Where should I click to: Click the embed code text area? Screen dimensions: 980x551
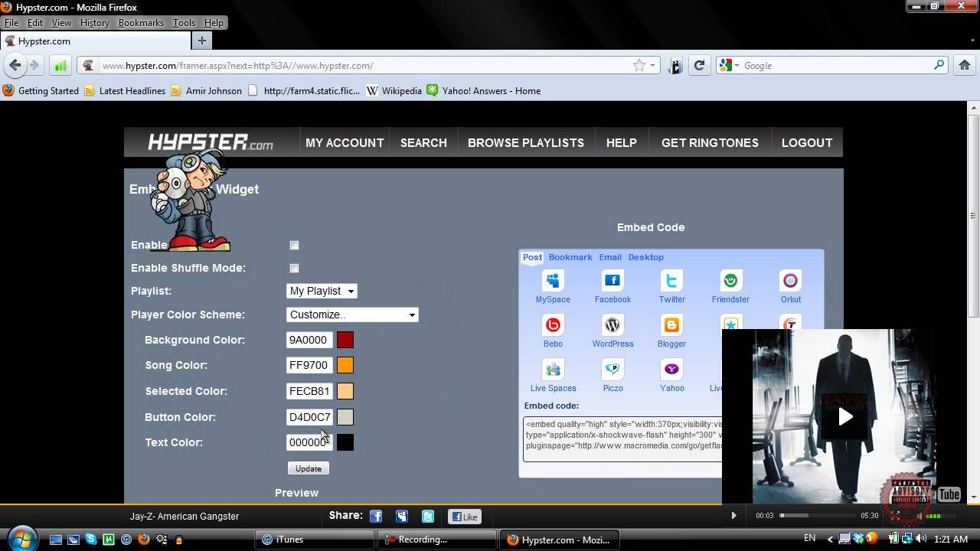622,439
